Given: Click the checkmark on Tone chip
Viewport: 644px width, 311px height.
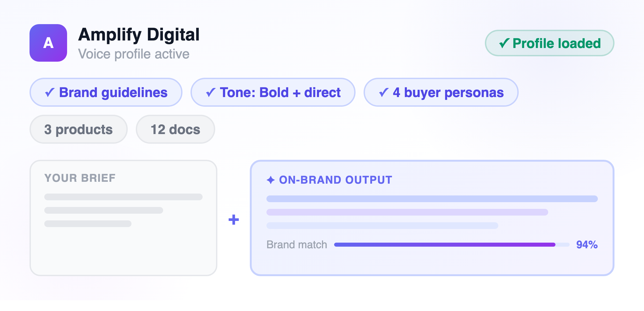Looking at the screenshot, I should (211, 92).
